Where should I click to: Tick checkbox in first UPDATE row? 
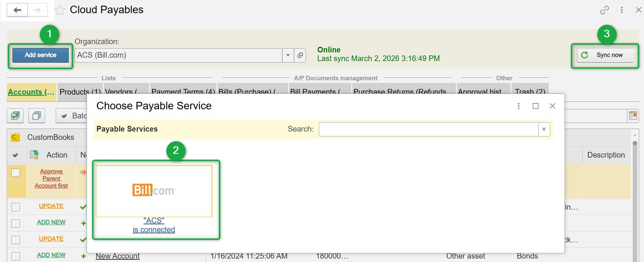[x=15, y=207]
